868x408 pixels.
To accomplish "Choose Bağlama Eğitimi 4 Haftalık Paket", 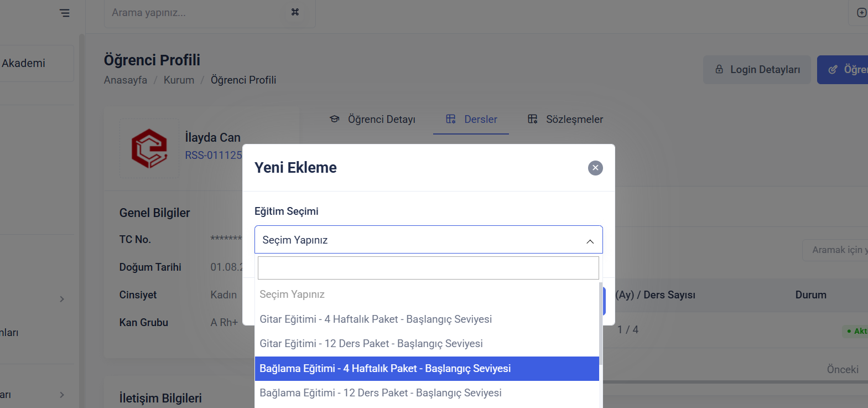I will pyautogui.click(x=385, y=368).
